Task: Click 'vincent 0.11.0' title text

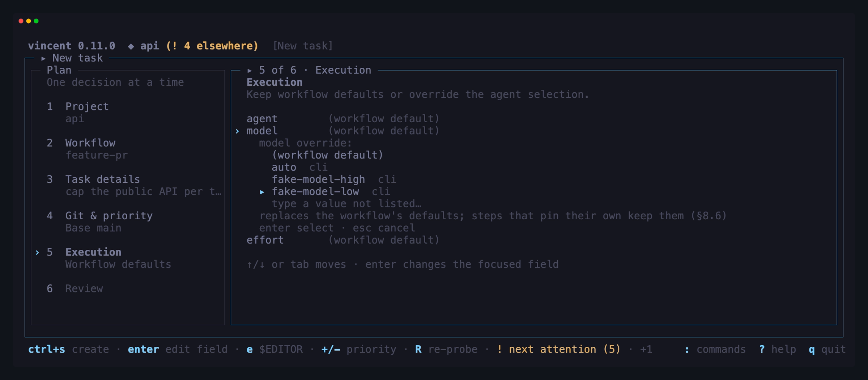Action: coord(72,46)
